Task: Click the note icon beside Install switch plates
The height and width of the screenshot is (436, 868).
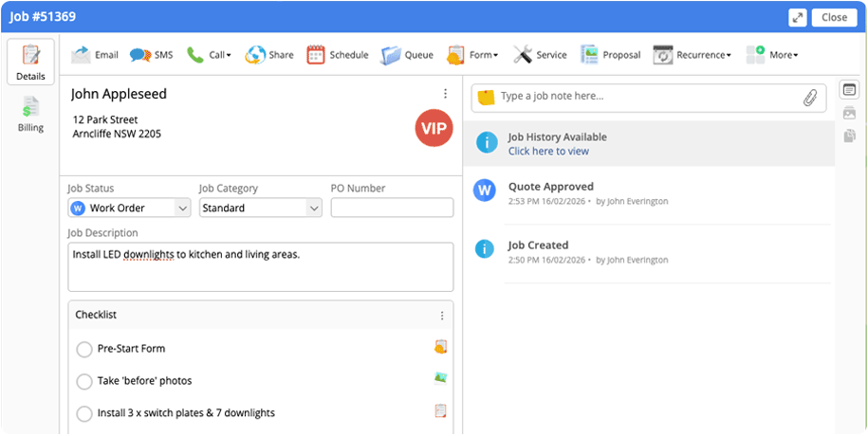Action: (441, 411)
